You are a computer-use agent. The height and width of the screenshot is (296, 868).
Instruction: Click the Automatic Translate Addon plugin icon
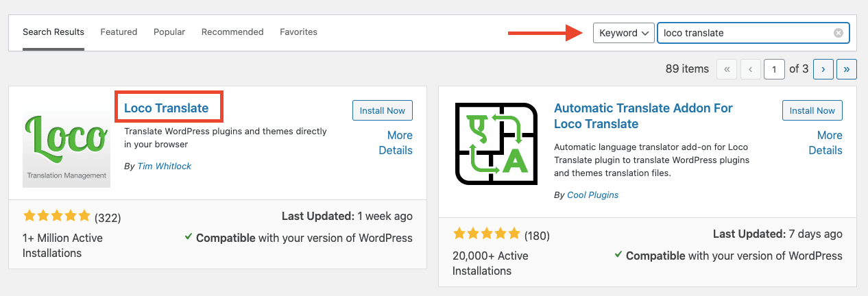tap(496, 144)
